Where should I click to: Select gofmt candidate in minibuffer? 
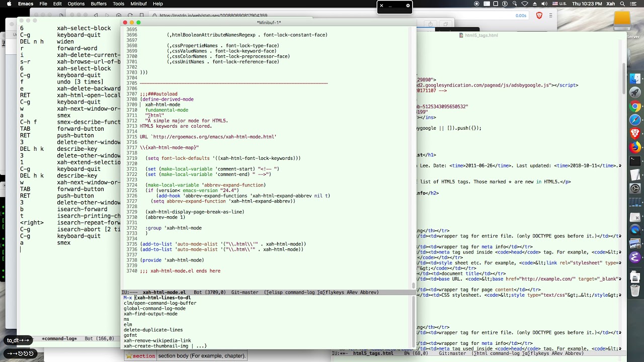pos(130,335)
